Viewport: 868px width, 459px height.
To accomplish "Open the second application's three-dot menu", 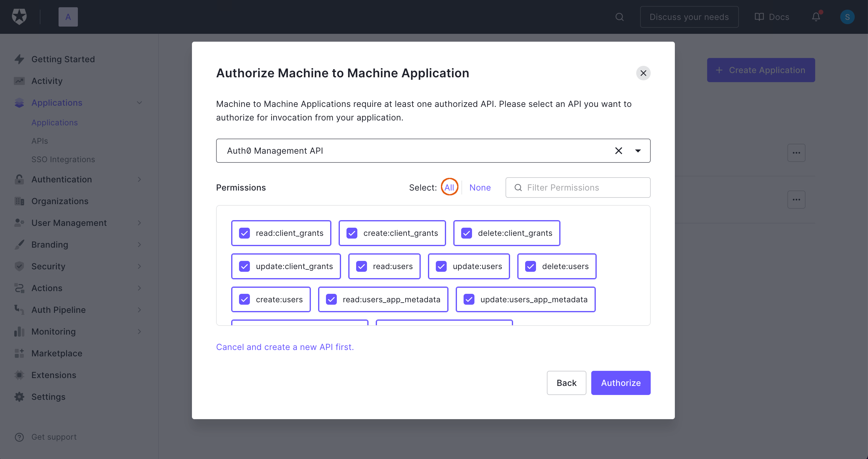I will pos(796,200).
